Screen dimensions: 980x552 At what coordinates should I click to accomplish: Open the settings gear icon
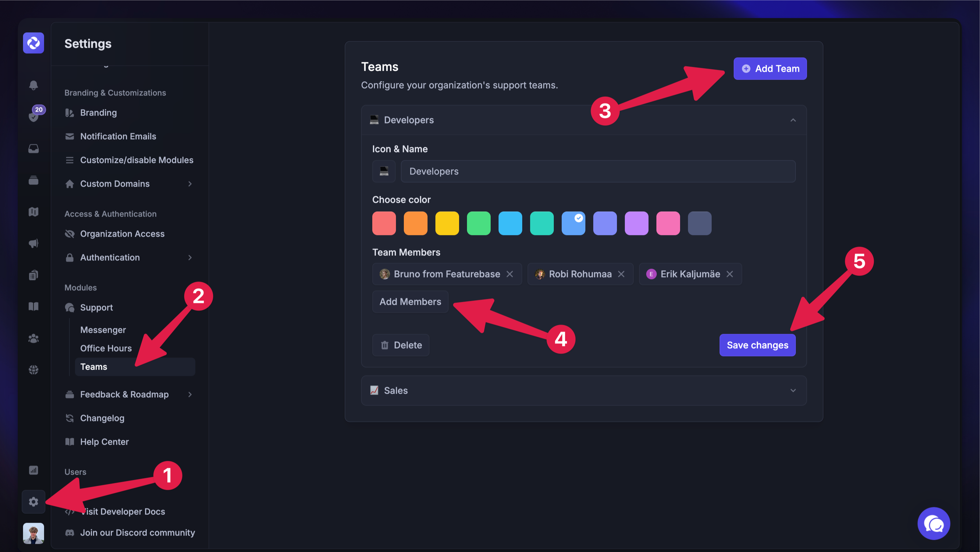tap(34, 502)
